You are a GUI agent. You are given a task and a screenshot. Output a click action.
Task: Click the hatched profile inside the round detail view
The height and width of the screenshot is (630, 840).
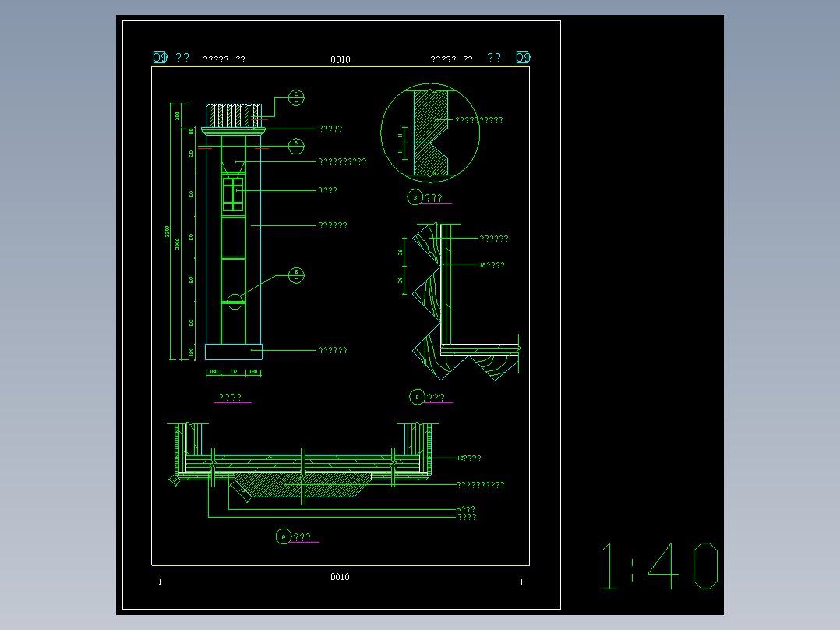point(431,133)
